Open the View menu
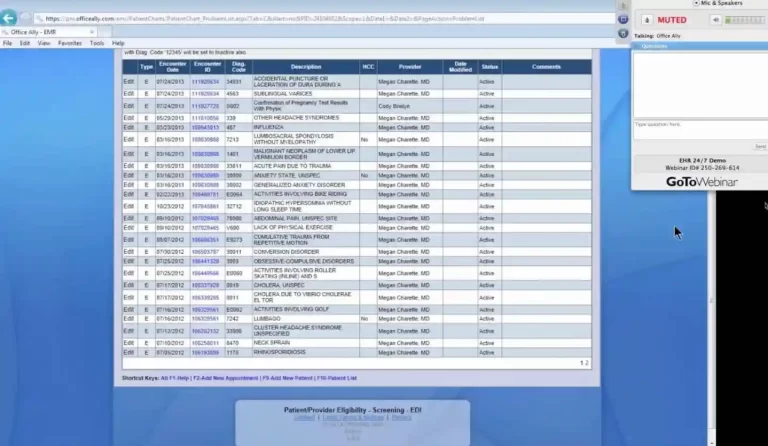 pyautogui.click(x=44, y=43)
